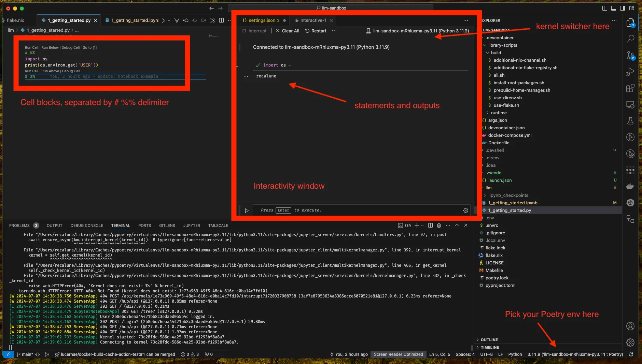Click Clear All in interactive window
Image resolution: width=642 pixels, height=364 pixels.
(x=287, y=31)
